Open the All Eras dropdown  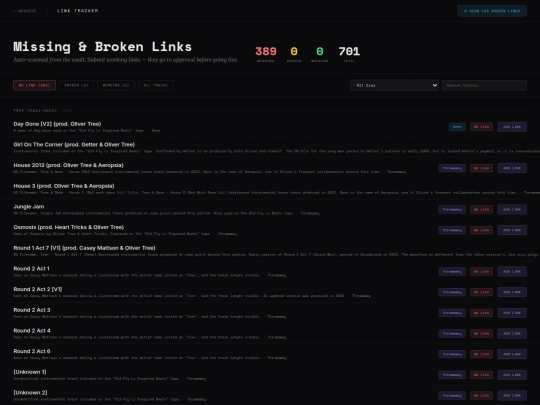[394, 85]
